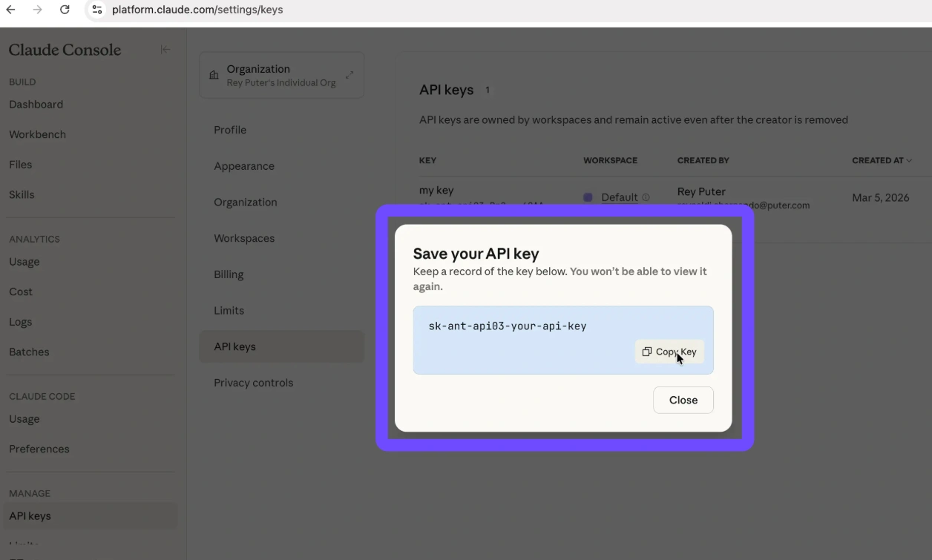
Task: Click the browser reload icon
Action: [x=65, y=10]
